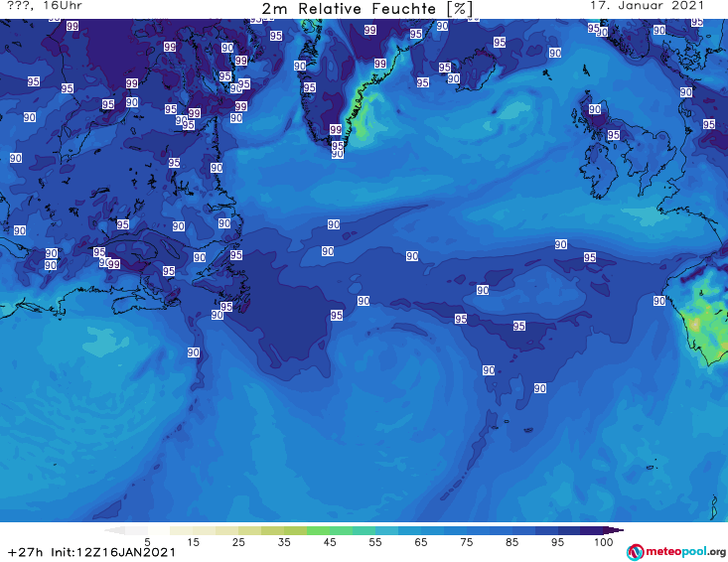Click the '15' legend value
728x562 pixels.
pos(193,542)
